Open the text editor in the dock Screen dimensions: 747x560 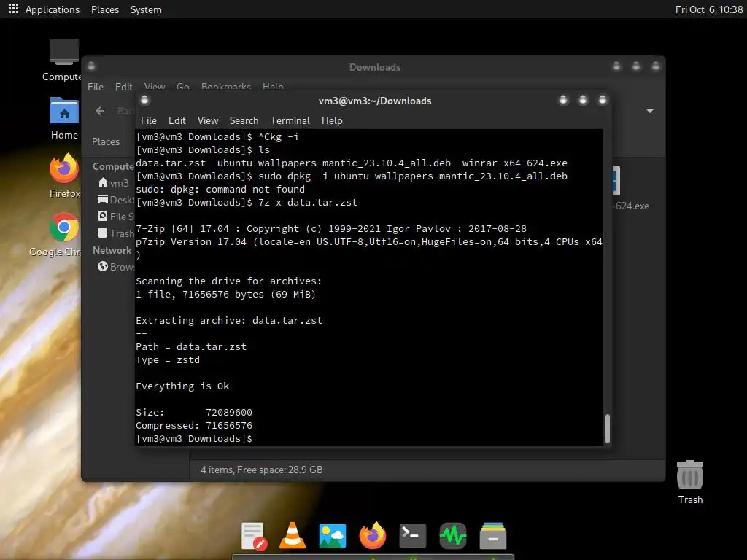pyautogui.click(x=253, y=536)
